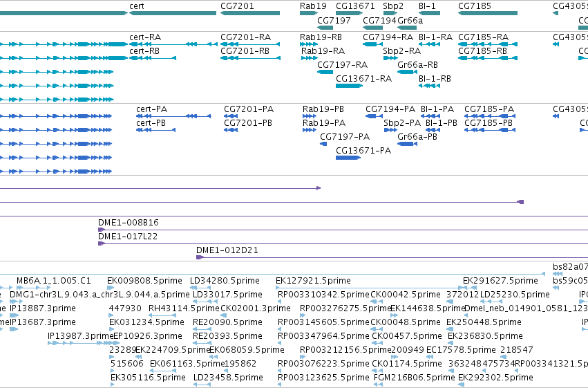Image resolution: width=588 pixels, height=388 pixels.
Task: Select the EK031234.5prime EST
Action: pyautogui.click(x=111, y=329)
